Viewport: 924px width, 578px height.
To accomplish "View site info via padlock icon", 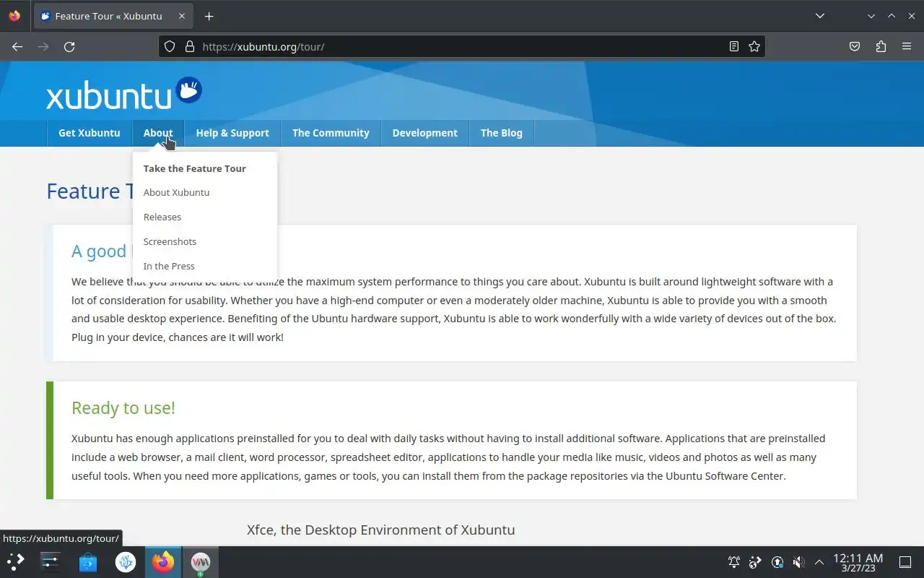I will (x=190, y=46).
